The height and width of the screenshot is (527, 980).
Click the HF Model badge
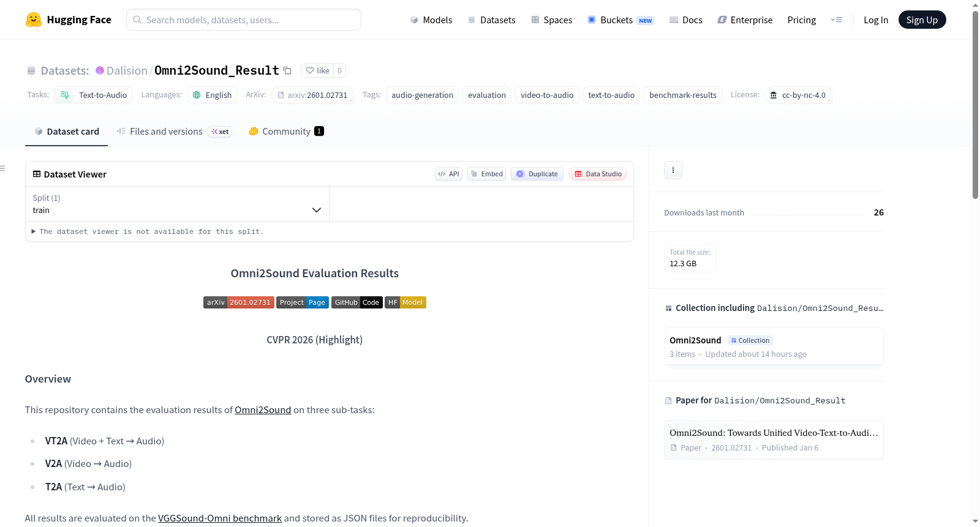(405, 302)
